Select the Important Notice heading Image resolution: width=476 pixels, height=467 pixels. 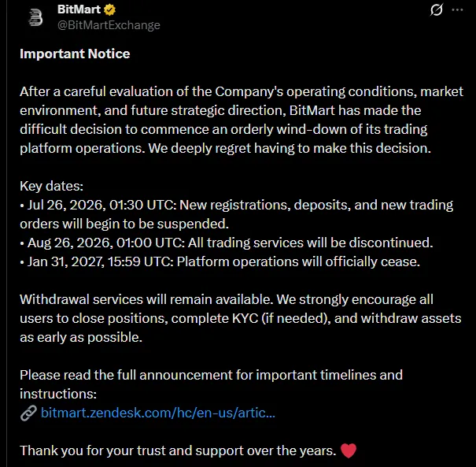[x=75, y=54]
